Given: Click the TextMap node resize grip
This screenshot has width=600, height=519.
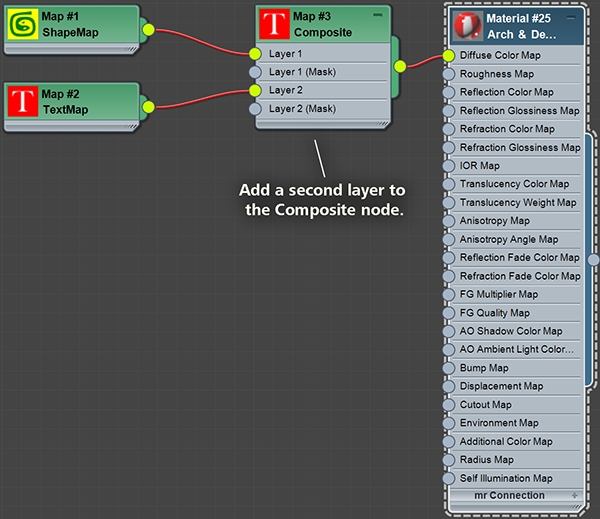Looking at the screenshot, I should tap(131, 126).
